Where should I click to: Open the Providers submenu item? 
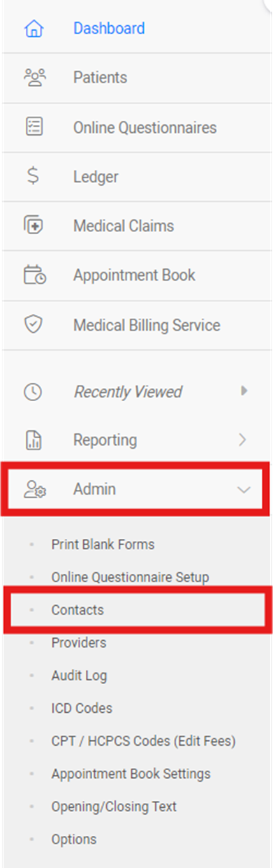79,642
